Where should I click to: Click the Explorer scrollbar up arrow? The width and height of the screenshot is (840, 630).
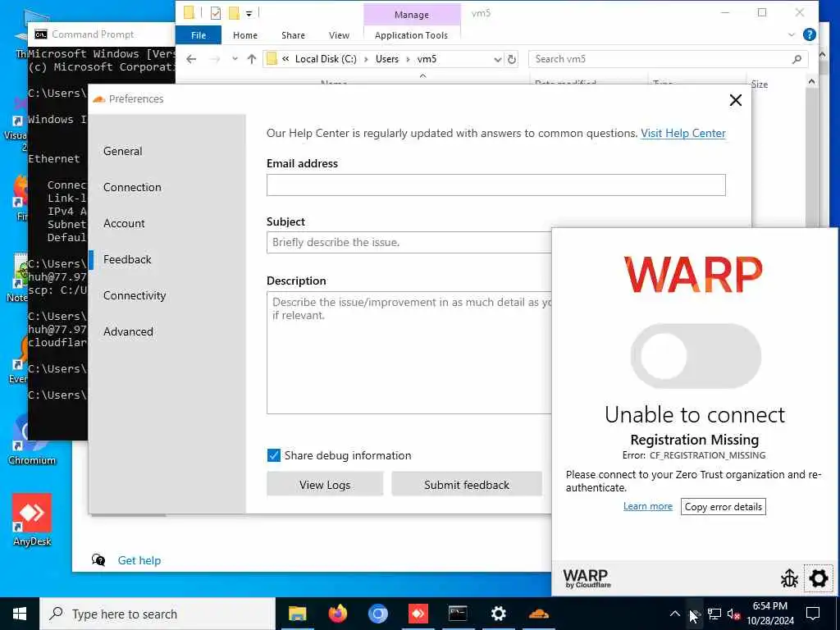click(811, 82)
